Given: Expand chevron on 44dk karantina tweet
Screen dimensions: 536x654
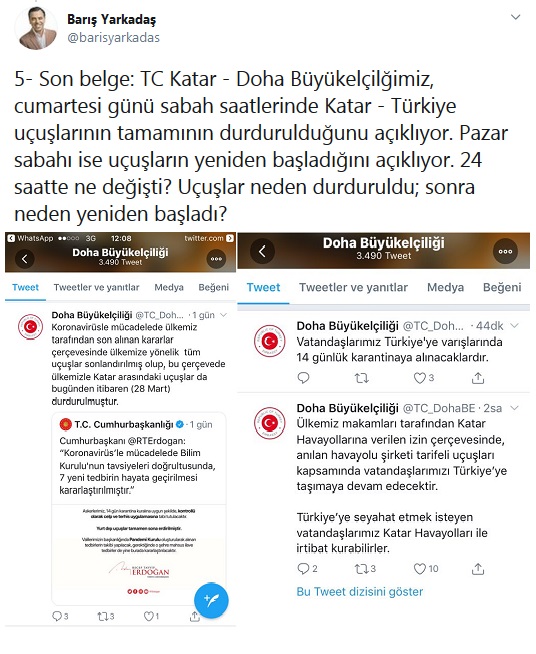Looking at the screenshot, I should [515, 326].
